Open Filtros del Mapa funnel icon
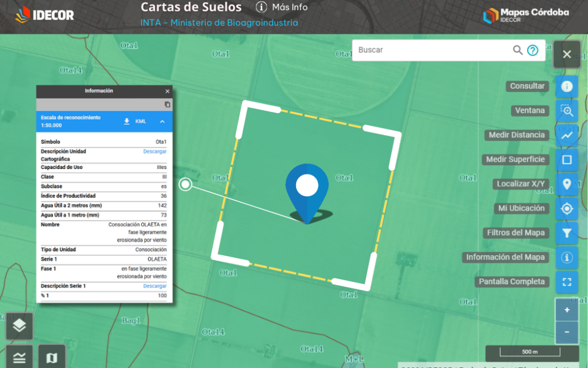This screenshot has width=588, height=368. pyautogui.click(x=567, y=233)
